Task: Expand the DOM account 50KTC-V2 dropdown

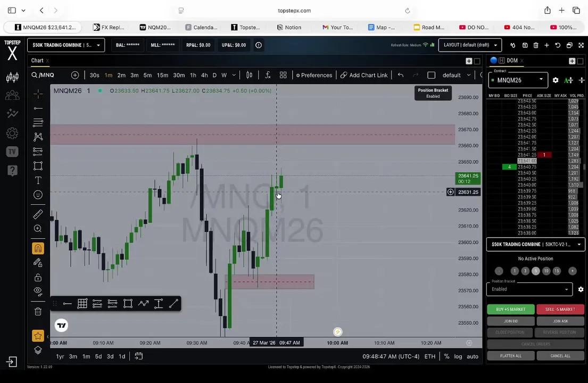Action: 535,244
